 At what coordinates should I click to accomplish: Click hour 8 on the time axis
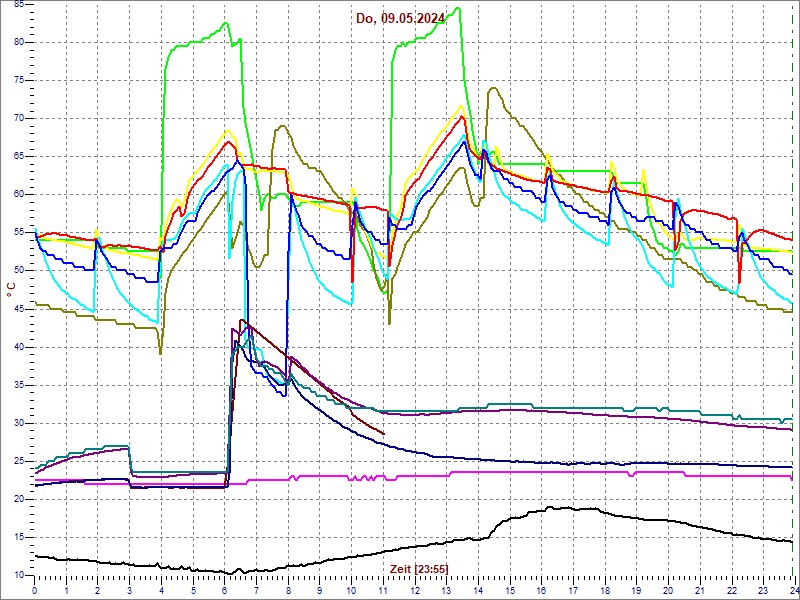[288, 590]
